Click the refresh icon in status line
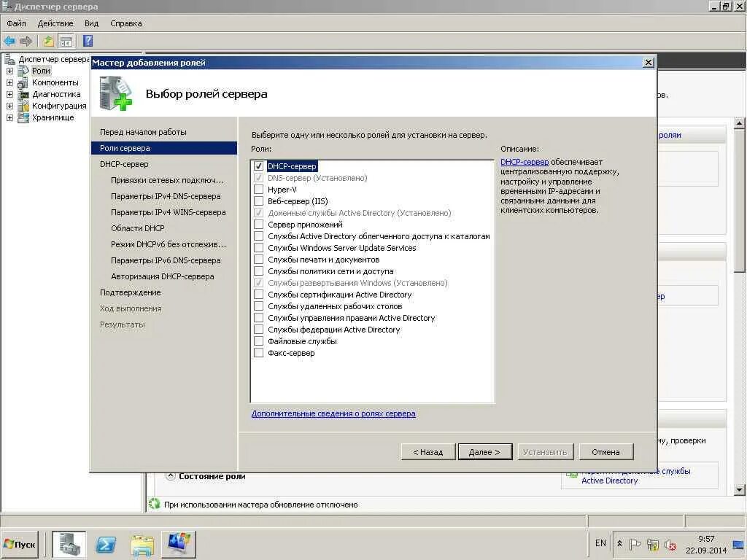 click(154, 503)
